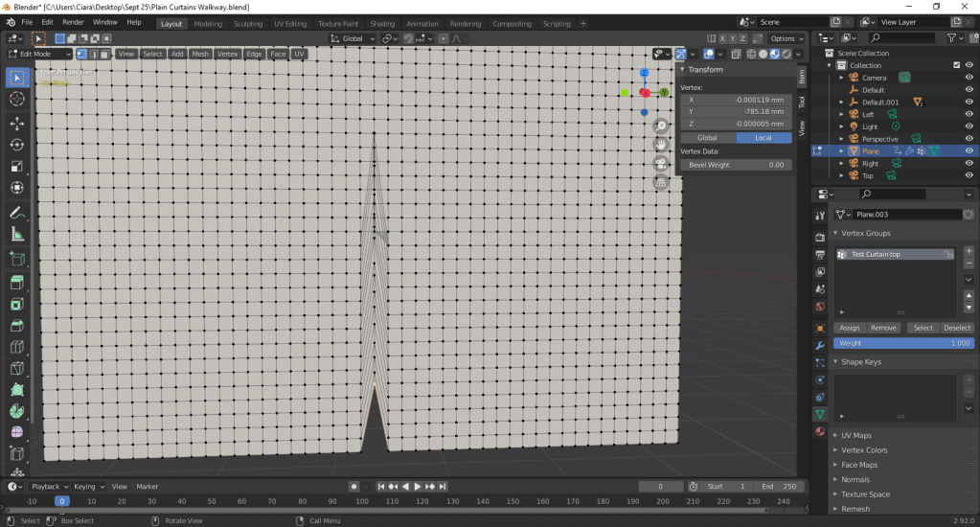Click play animation button in timeline
This screenshot has width=980, height=527.
coord(418,487)
